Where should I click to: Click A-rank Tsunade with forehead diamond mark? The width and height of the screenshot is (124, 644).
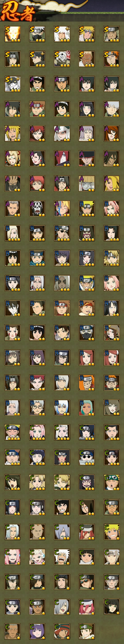pos(12,159)
